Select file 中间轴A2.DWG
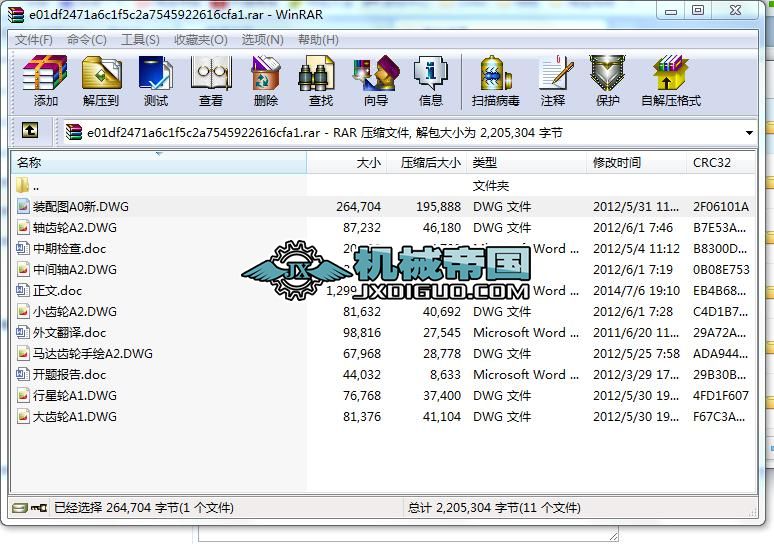 coord(75,269)
